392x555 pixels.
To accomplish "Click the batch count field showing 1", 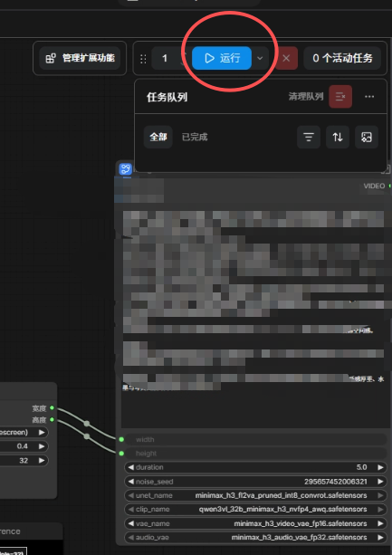I will 165,58.
